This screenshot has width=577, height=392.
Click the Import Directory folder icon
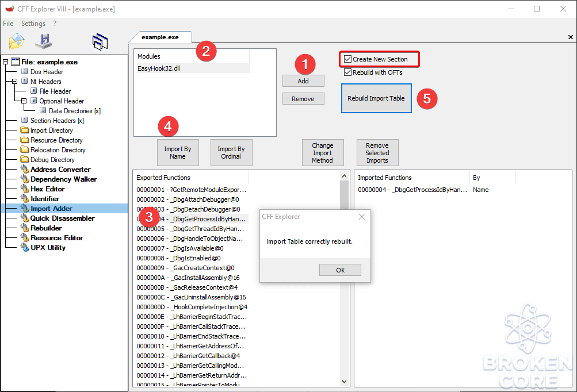point(25,130)
